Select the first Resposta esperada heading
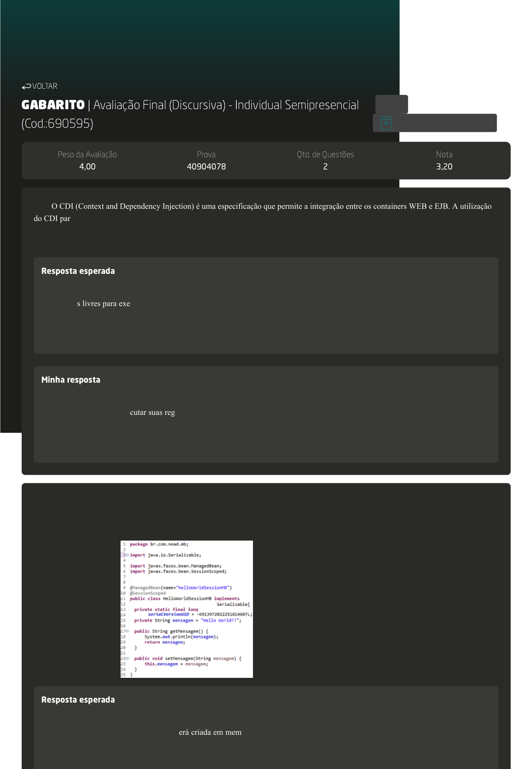Image resolution: width=532 pixels, height=769 pixels. (78, 271)
